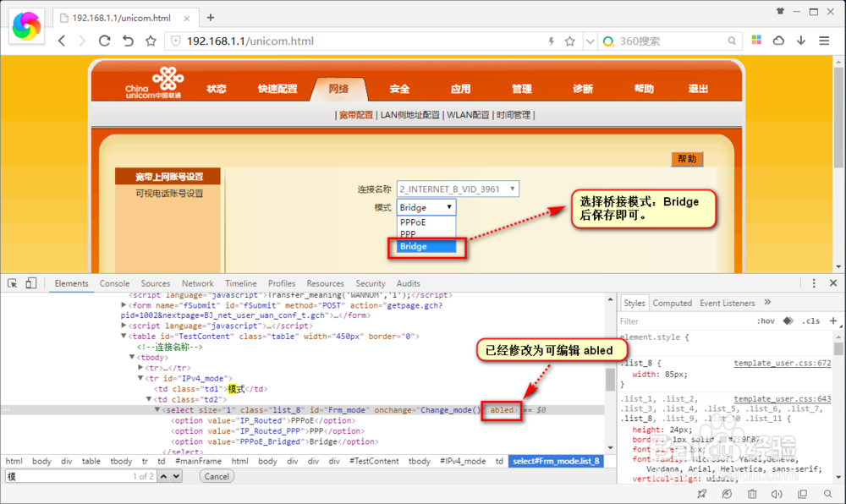This screenshot has height=504, width=846.
Task: Select 可视电话账号设置 in sidebar
Action: pyautogui.click(x=169, y=194)
